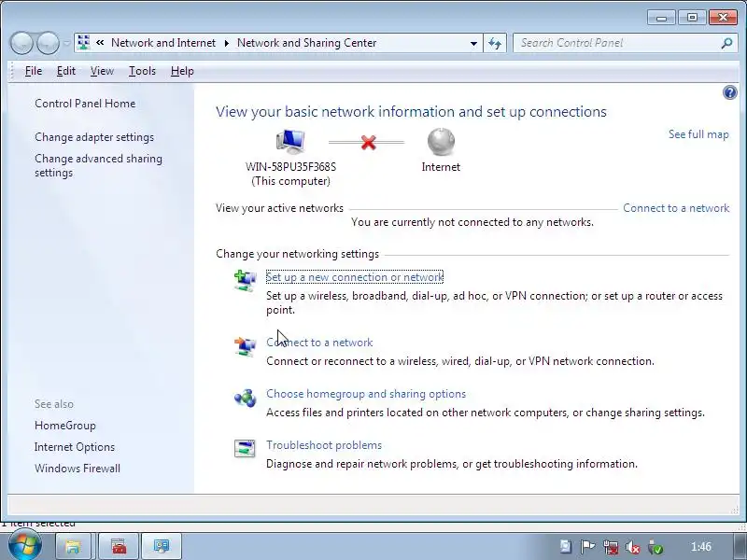Click See full map link
Screen dimensions: 747x560
[x=698, y=134]
